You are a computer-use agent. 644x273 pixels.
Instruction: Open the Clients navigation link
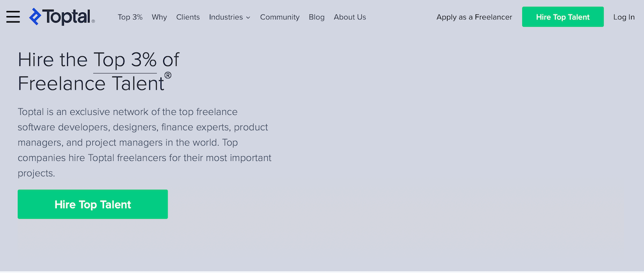(188, 17)
